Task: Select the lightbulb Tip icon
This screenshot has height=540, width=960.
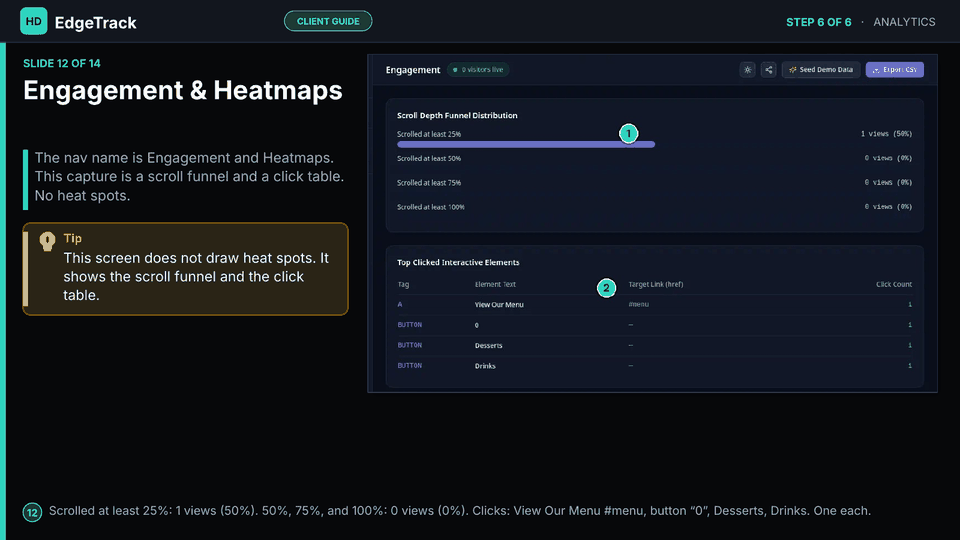Action: [x=47, y=241]
